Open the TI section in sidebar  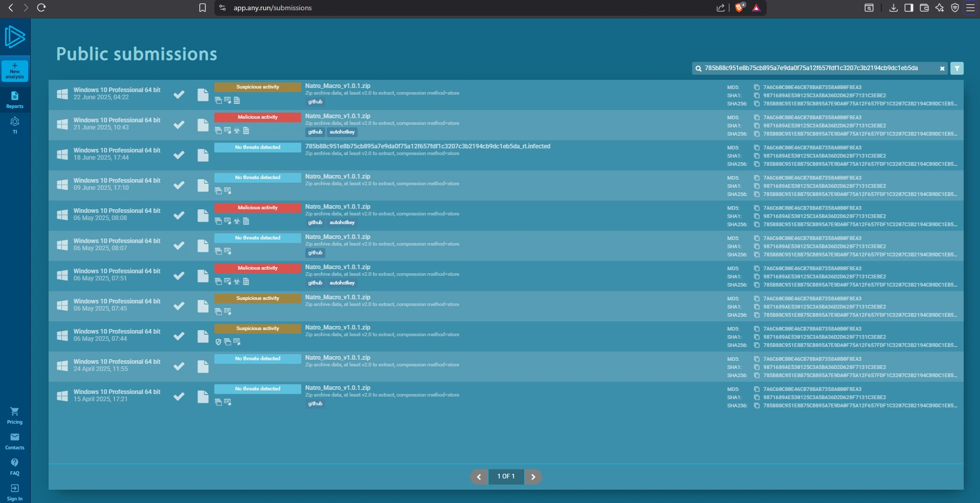15,125
